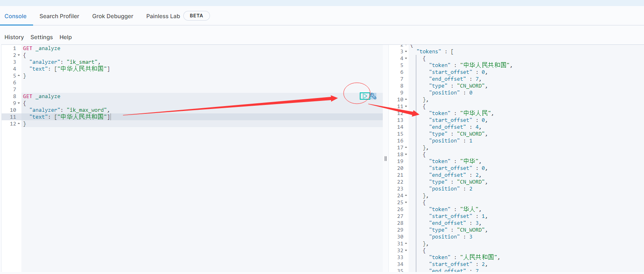644x274 pixels.
Task: Click the pane divider handle between editors
Action: (386, 159)
